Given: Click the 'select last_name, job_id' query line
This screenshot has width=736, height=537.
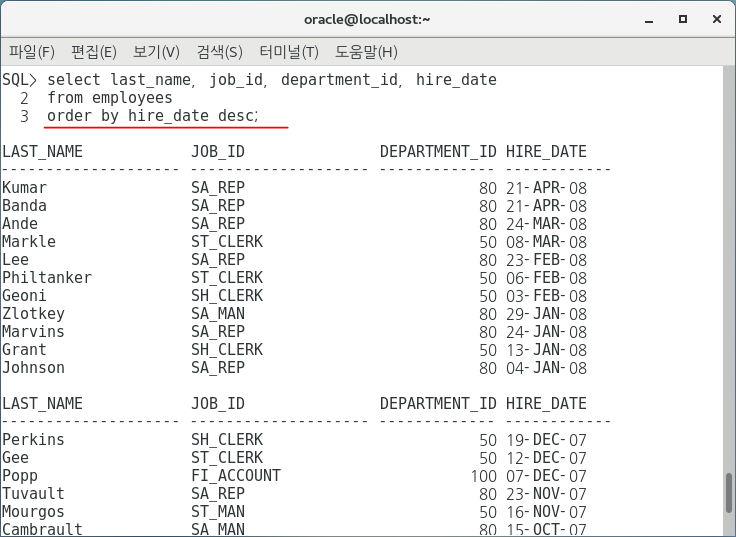Looking at the screenshot, I should pyautogui.click(x=272, y=80).
